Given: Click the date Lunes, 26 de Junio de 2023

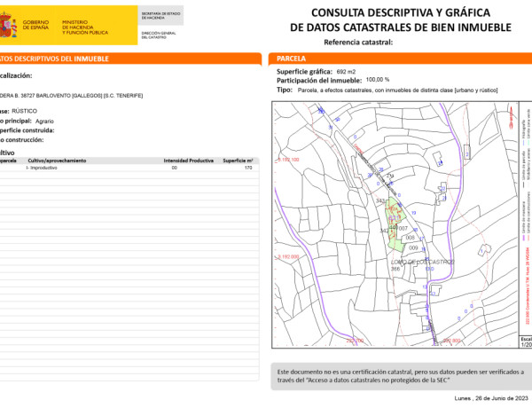Looking at the screenshot, I should click(x=481, y=401).
